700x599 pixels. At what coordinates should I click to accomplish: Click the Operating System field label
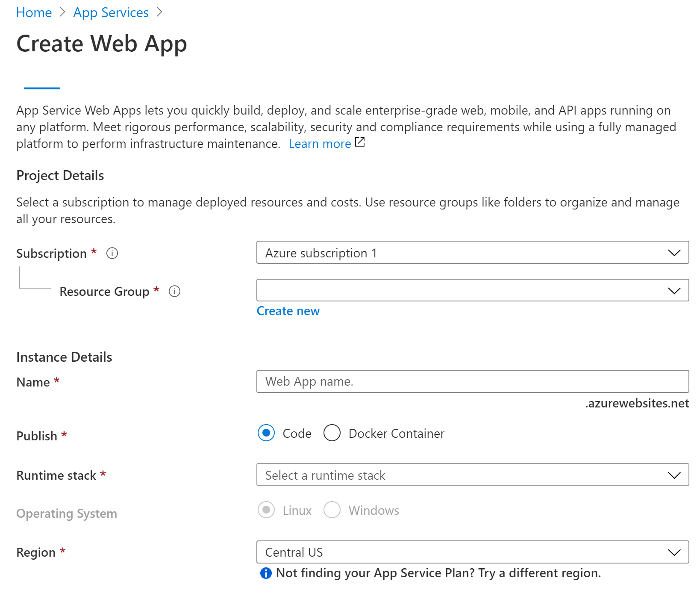[x=67, y=513]
